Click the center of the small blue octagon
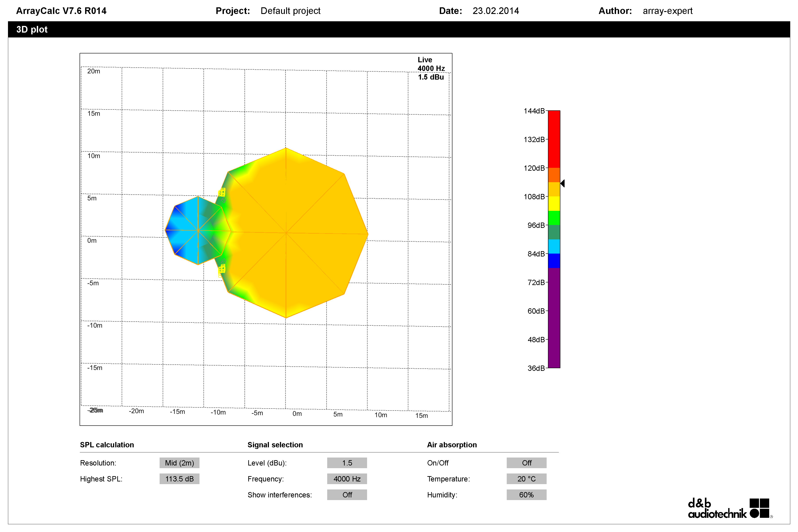798x532 pixels. [198, 230]
